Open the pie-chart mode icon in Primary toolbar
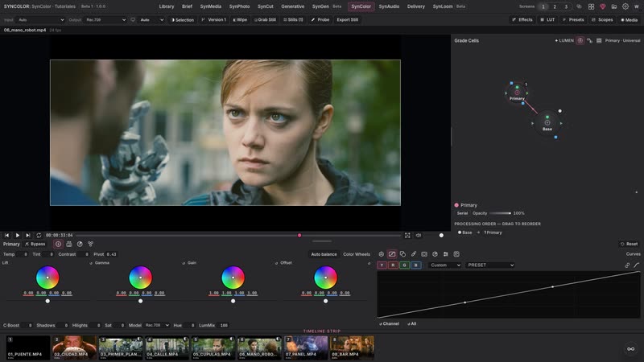The height and width of the screenshot is (362, 644). (80, 244)
